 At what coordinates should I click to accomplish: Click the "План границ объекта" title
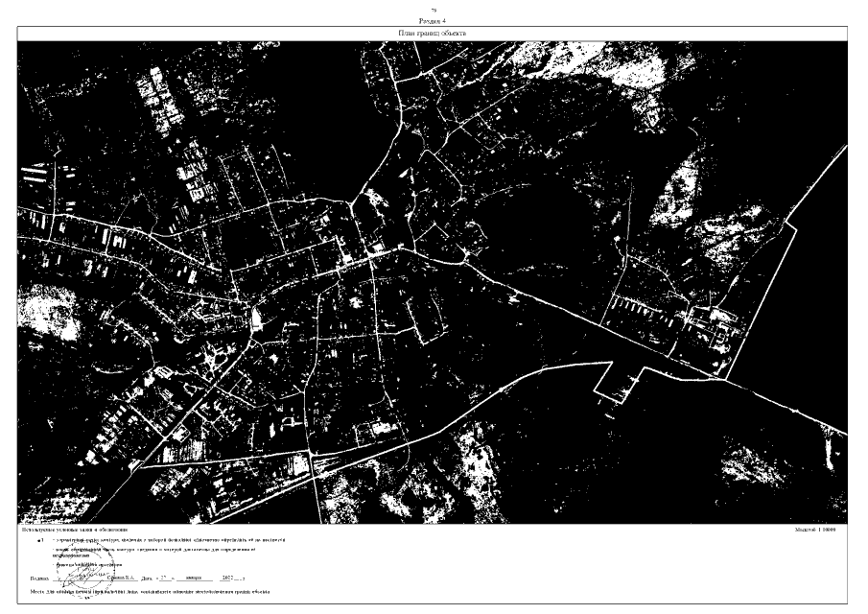434,33
